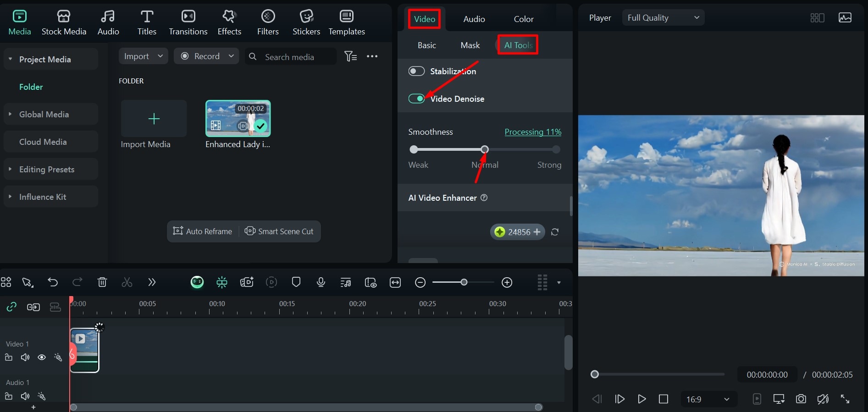The image size is (868, 412).
Task: Click the Processing 11% link
Action: point(533,132)
